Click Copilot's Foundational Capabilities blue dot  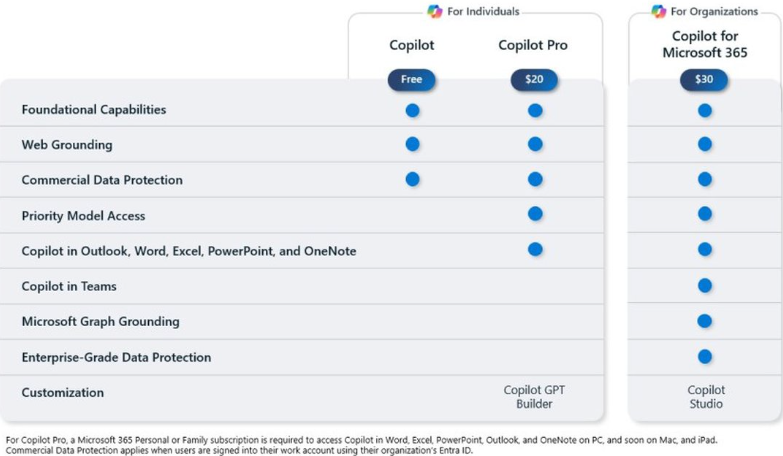(x=412, y=110)
